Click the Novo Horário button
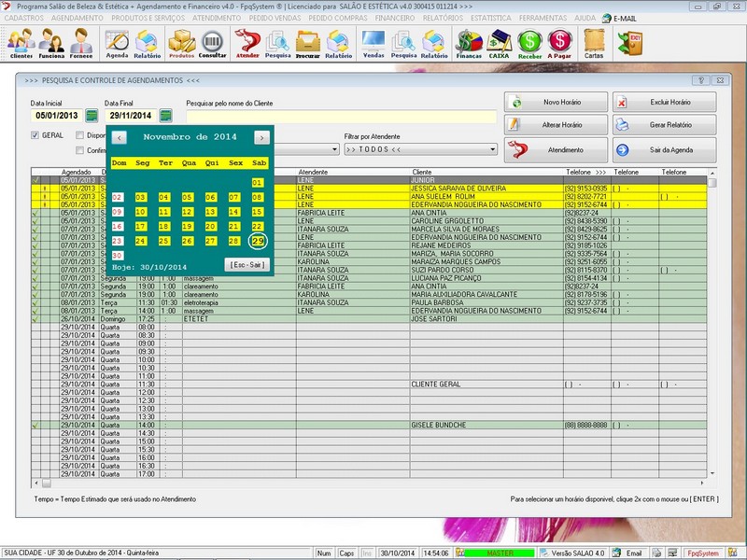The image size is (747, 560). [x=557, y=103]
